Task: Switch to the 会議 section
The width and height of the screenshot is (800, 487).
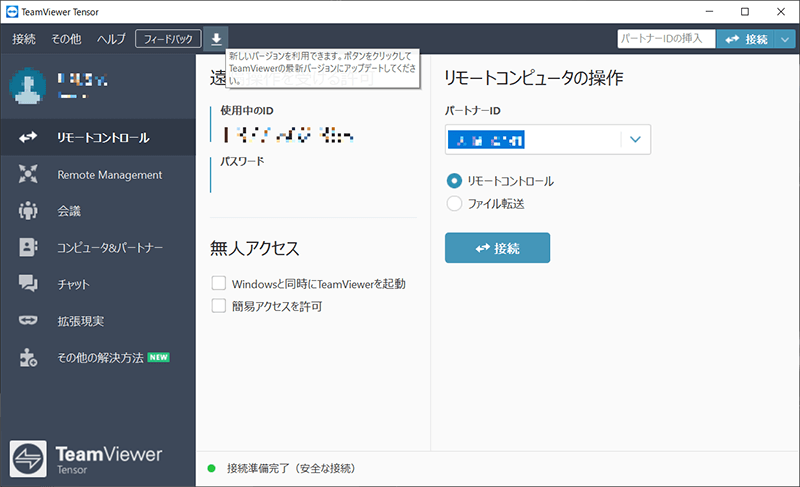Action: point(98,211)
